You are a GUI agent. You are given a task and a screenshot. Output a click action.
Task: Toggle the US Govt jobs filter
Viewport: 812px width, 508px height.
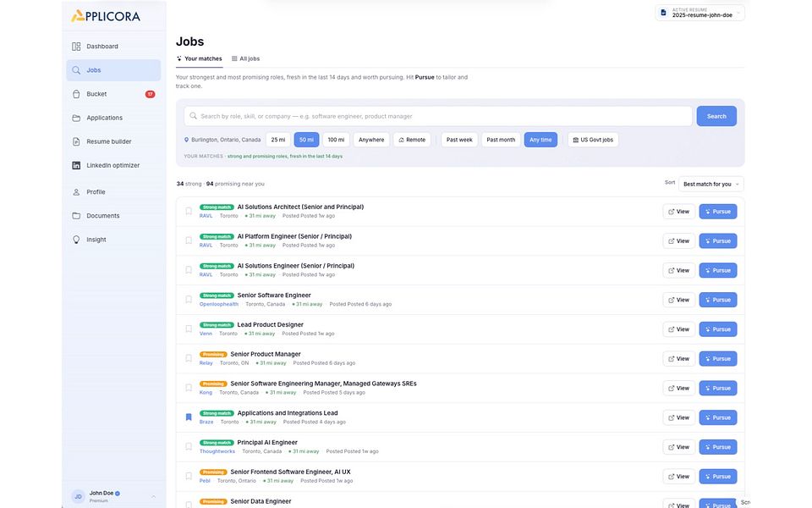[x=593, y=140]
